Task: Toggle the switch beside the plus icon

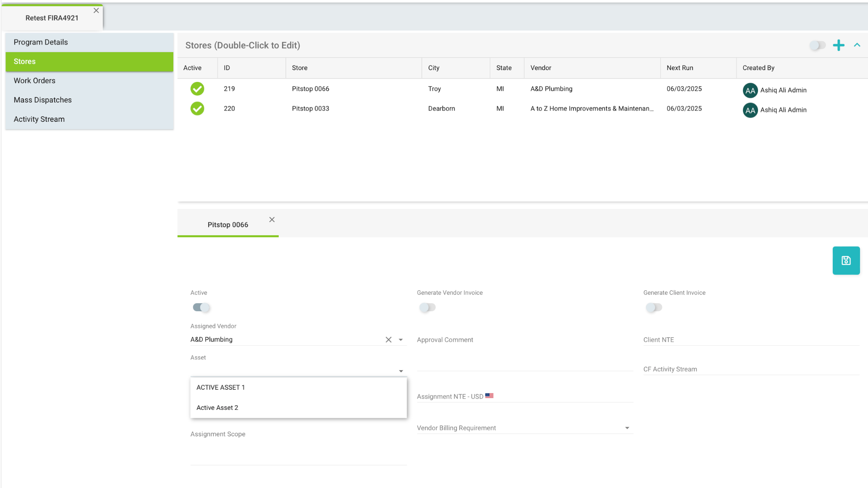Action: 817,45
